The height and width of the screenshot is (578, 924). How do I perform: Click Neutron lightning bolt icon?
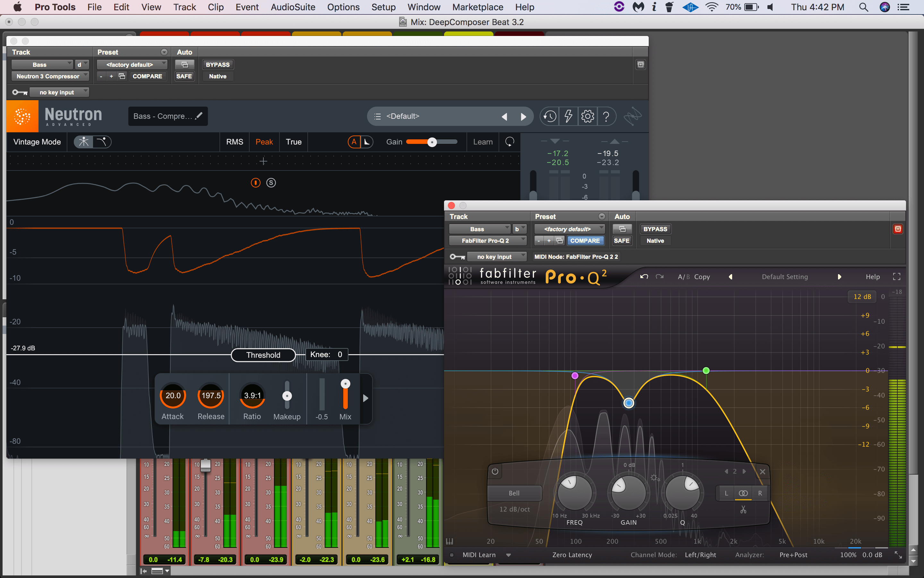[x=569, y=116]
